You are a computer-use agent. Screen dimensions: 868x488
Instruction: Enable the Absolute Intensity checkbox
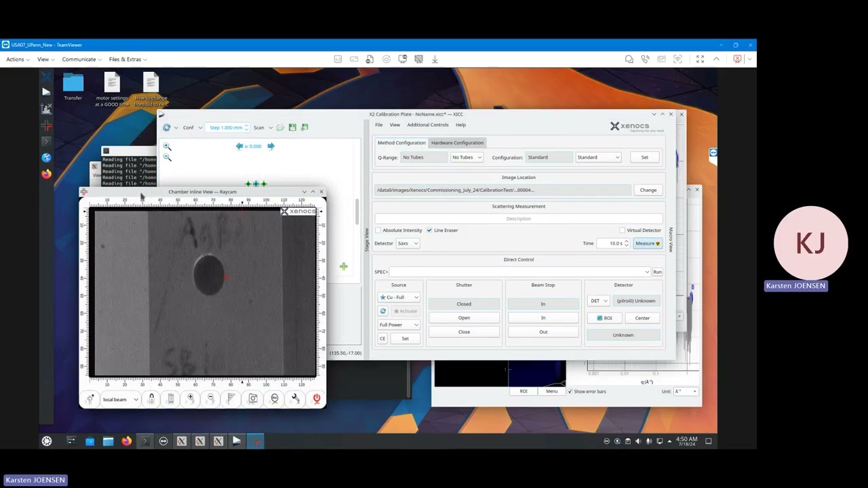[378, 230]
